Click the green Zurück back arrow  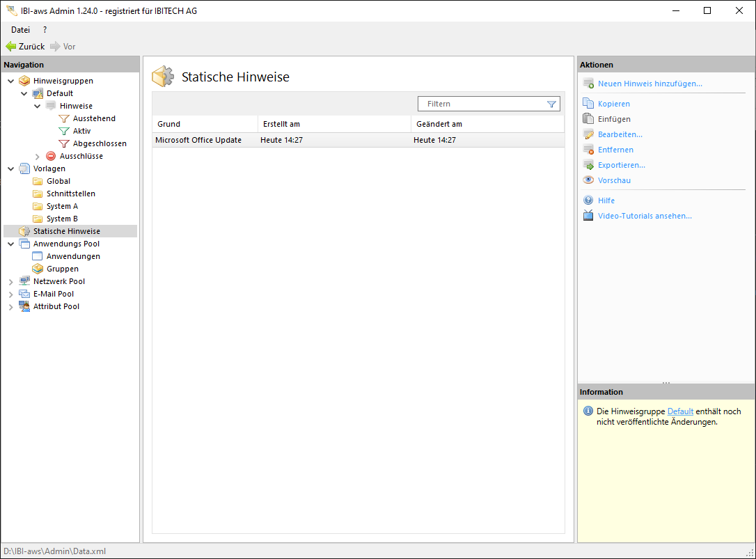click(10, 47)
